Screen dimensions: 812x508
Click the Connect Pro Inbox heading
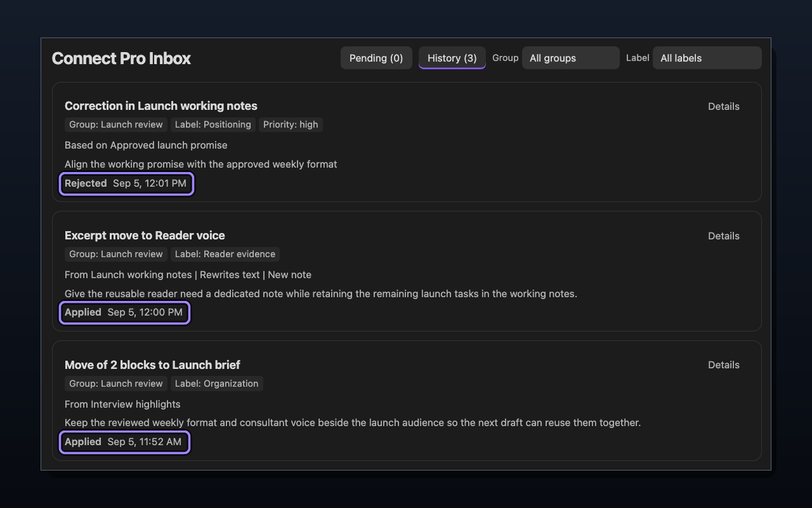(121, 58)
